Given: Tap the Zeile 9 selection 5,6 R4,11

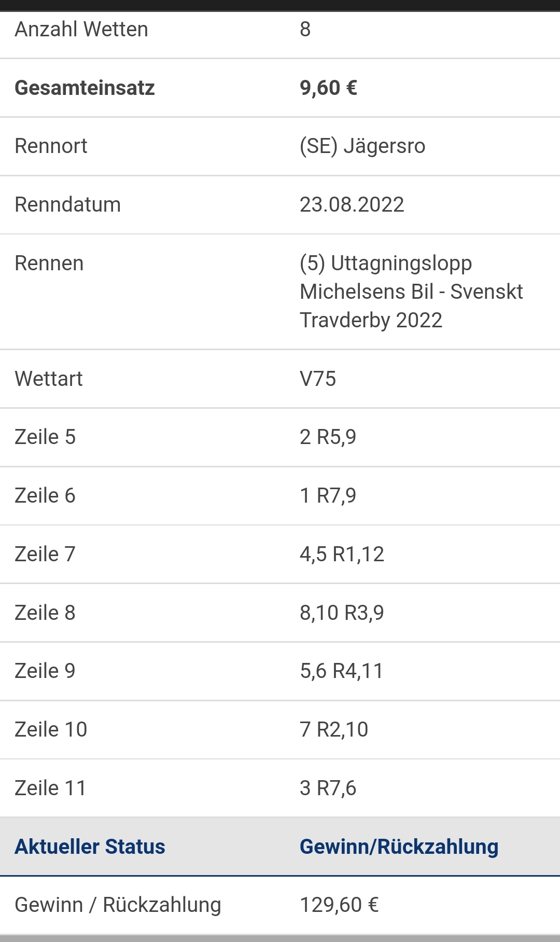Looking at the screenshot, I should coord(341,671).
